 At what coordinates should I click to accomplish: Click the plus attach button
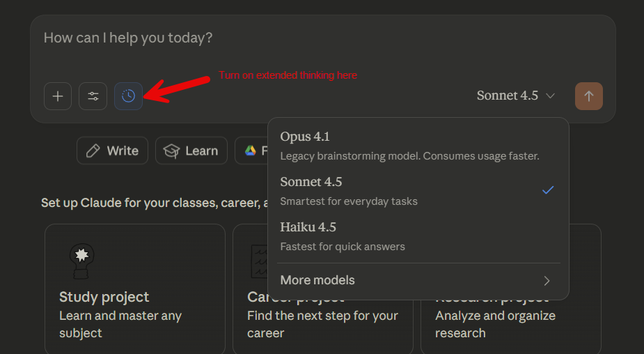pyautogui.click(x=58, y=96)
